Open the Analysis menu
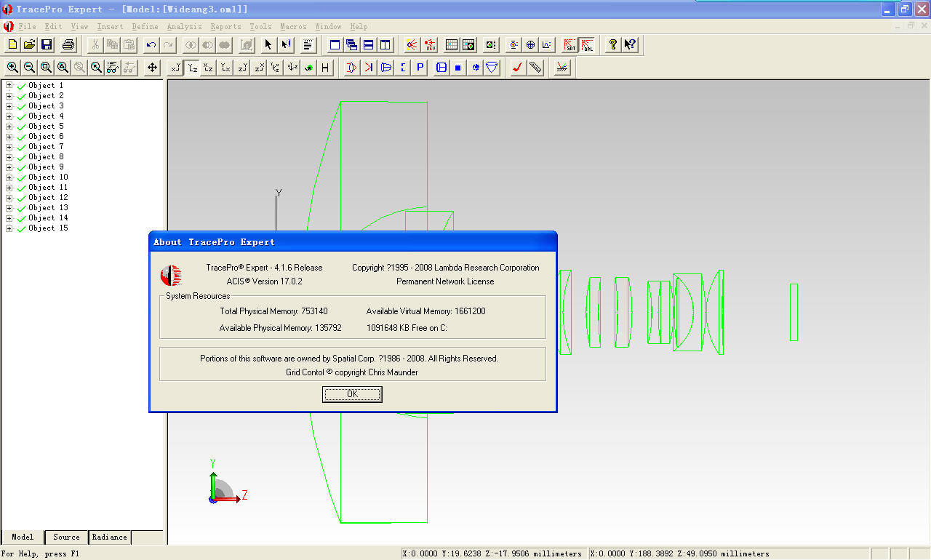 (185, 26)
